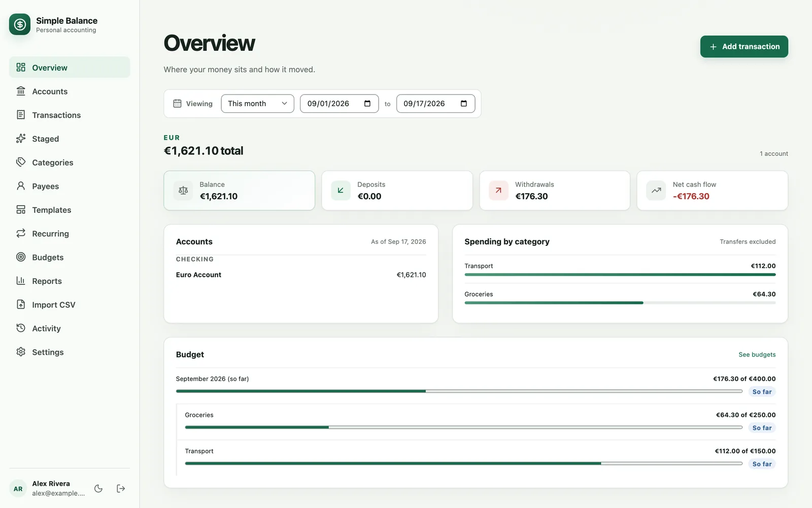
Task: Click the Categories tag icon
Action: (x=21, y=162)
